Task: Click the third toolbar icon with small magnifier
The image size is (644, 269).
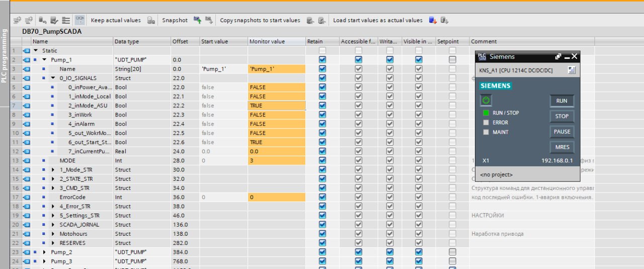Action: (x=43, y=20)
